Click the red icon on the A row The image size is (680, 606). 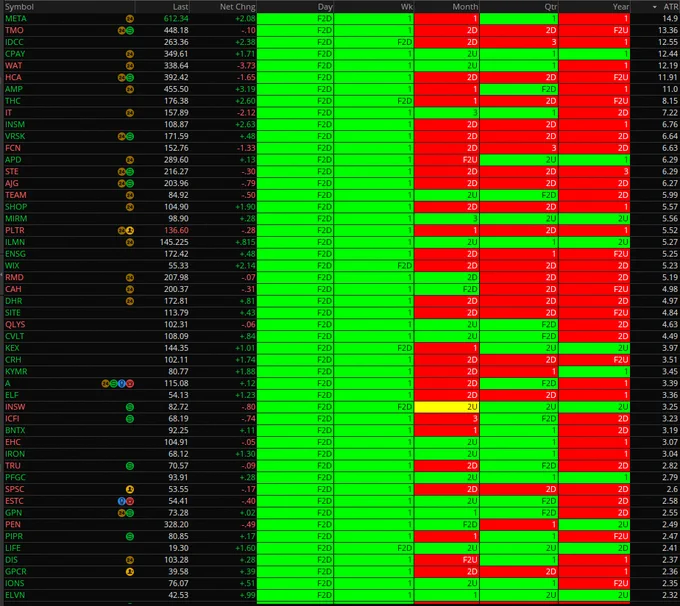coord(130,383)
